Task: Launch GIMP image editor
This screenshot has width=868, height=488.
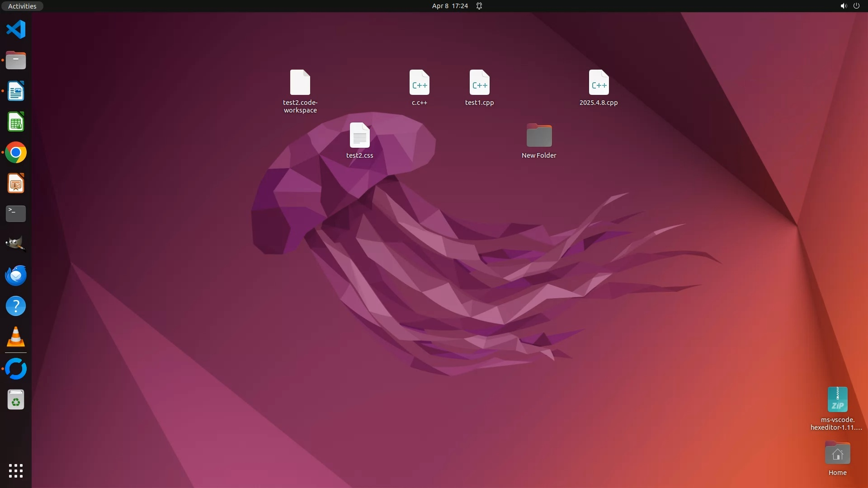Action: (16, 244)
